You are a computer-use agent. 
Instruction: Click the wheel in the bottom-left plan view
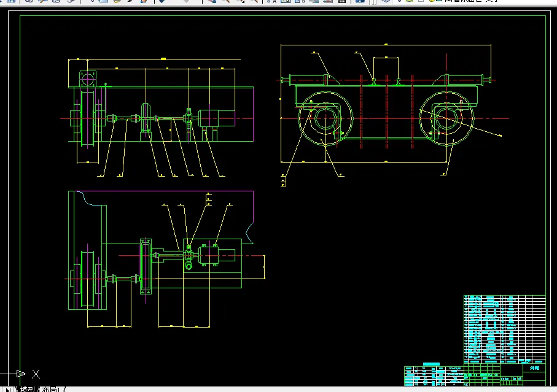pos(87,279)
